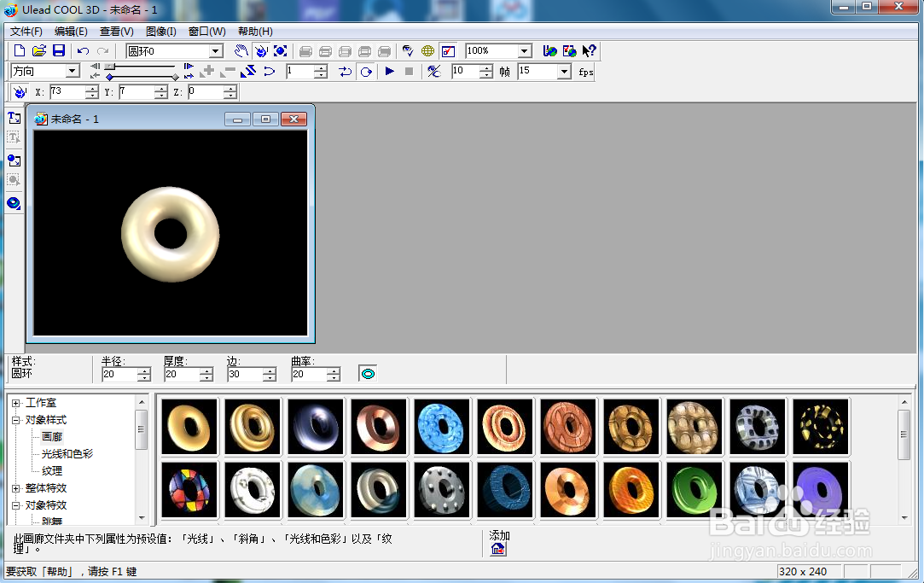Viewport: 924px width, 583px height.
Task: Click the Smooth Motion Path icon
Action: point(270,72)
